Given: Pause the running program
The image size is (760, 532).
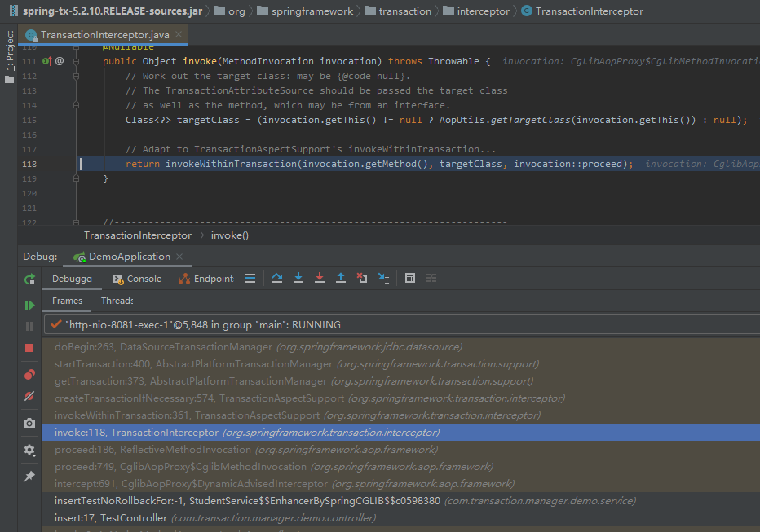Looking at the screenshot, I should point(29,326).
